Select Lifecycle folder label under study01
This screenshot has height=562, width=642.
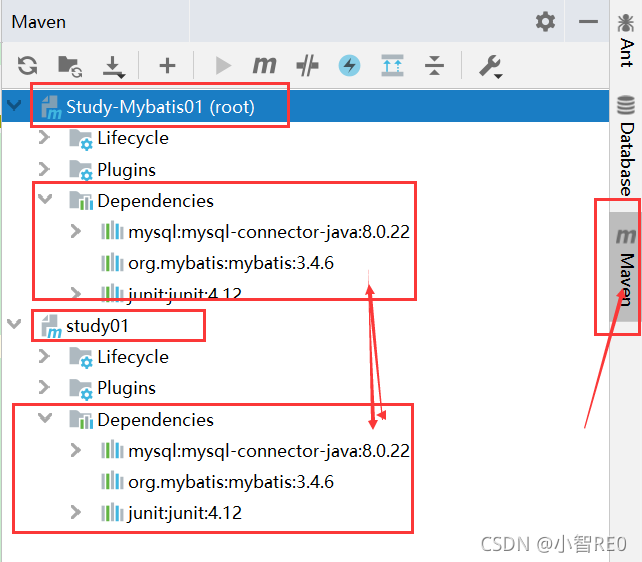pyautogui.click(x=133, y=357)
